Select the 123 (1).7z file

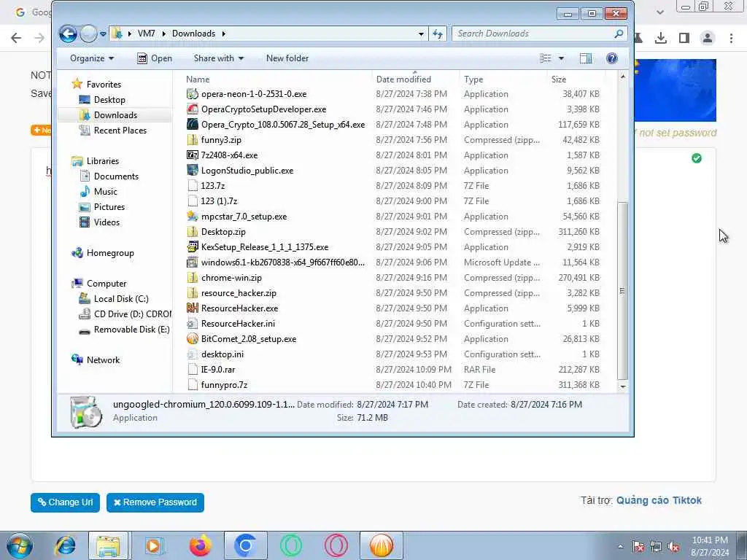pyautogui.click(x=219, y=201)
